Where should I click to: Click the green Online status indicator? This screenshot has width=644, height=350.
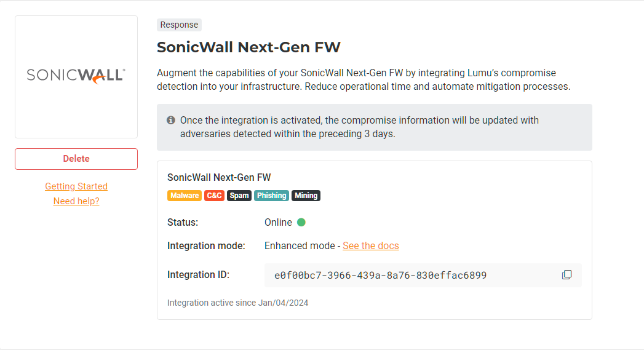[301, 222]
